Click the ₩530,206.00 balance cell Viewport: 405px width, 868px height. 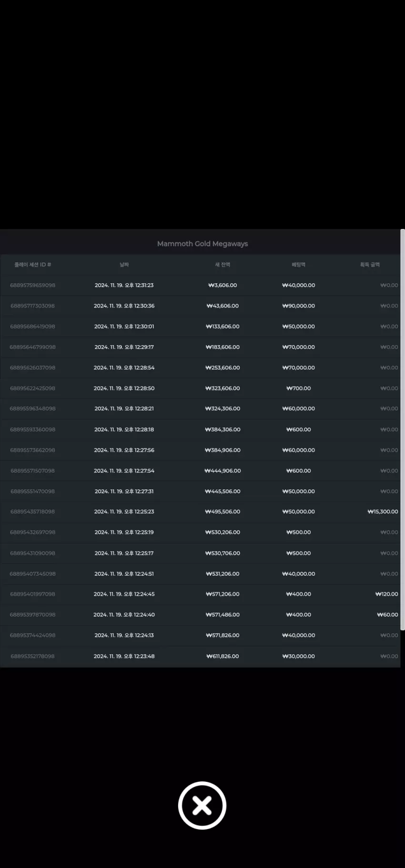point(223,532)
